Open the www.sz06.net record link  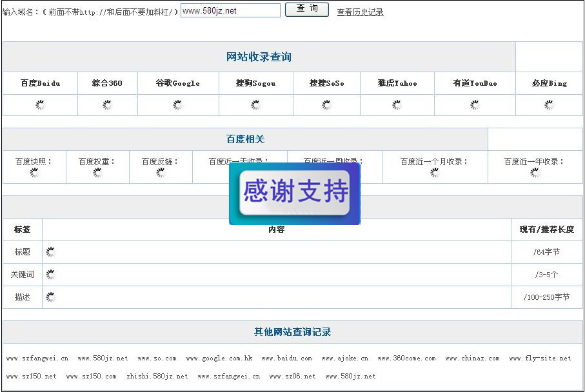point(293,377)
